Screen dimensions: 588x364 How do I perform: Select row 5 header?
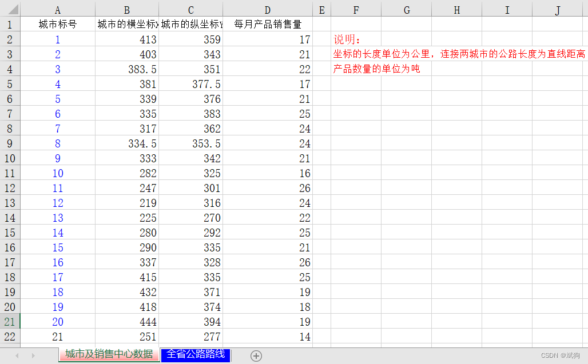(10, 84)
